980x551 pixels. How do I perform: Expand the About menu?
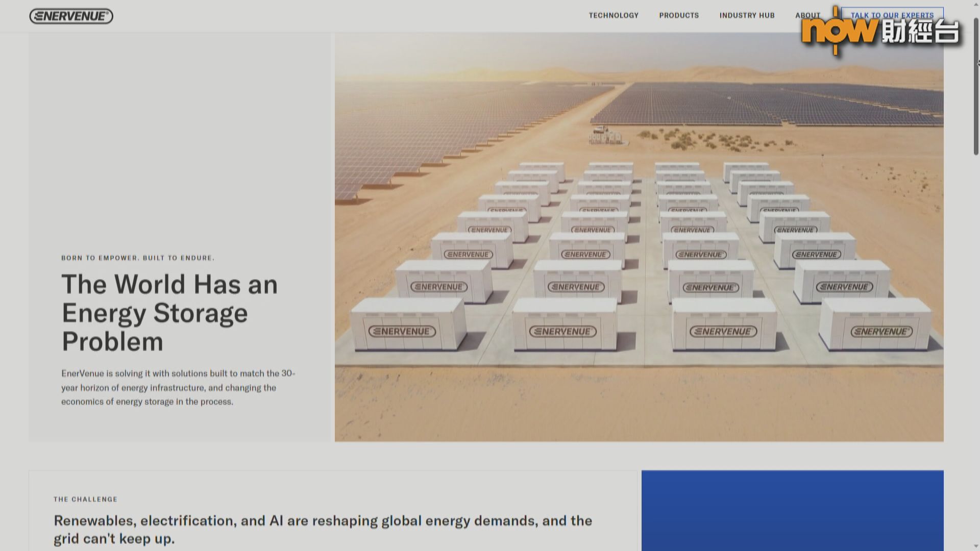click(x=807, y=15)
